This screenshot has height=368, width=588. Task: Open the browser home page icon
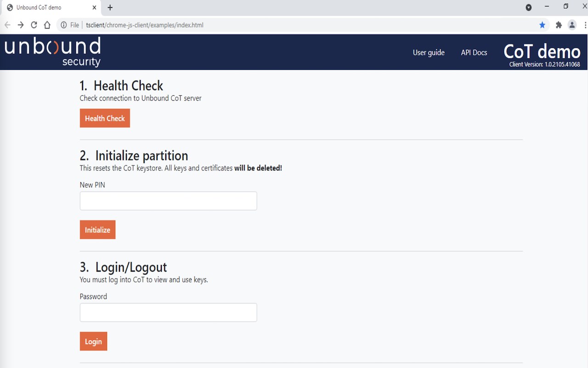(x=47, y=25)
